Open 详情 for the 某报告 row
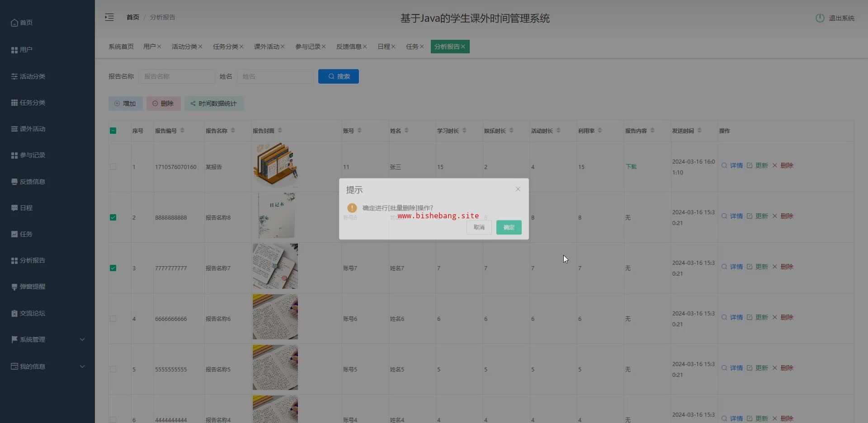Image resolution: width=868 pixels, height=423 pixels. tap(732, 165)
